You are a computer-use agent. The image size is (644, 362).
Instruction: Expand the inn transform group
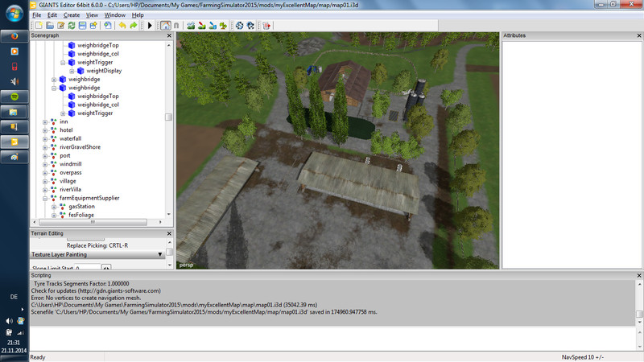(45, 122)
